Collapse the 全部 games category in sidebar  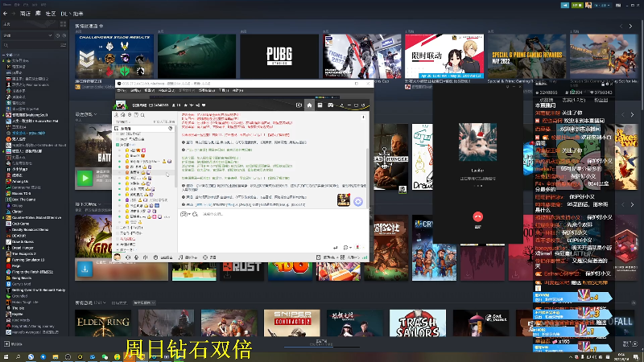[4, 55]
